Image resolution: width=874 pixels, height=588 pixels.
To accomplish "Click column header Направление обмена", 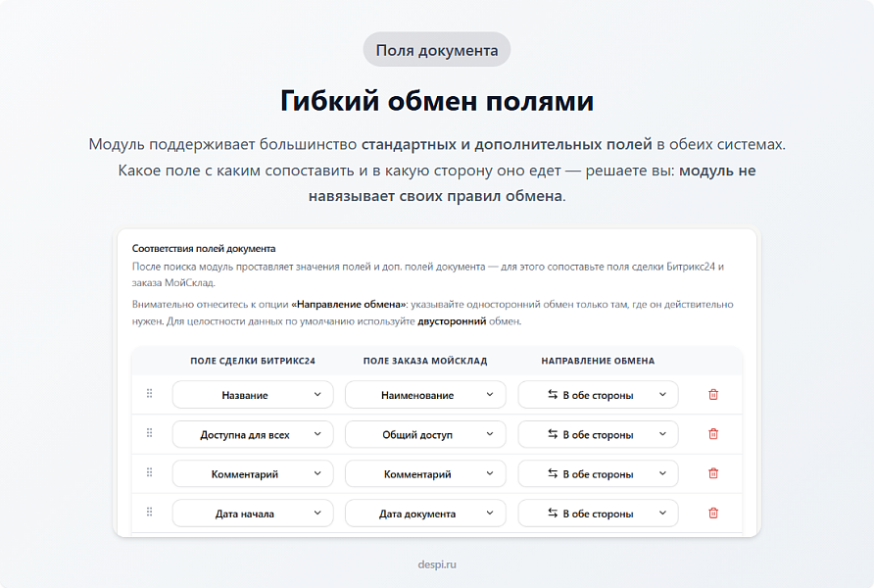I will 598,362.
